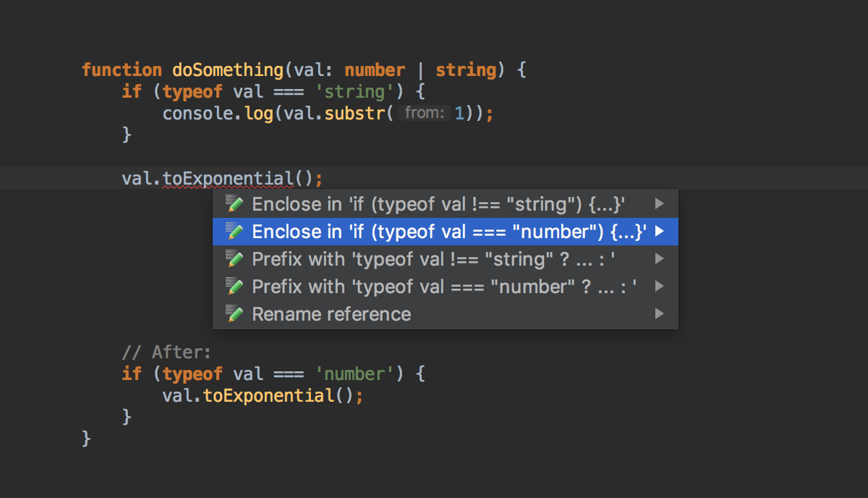
Task: Choose 'Enclose in if (typeof val !== "string")' fix
Action: [446, 204]
